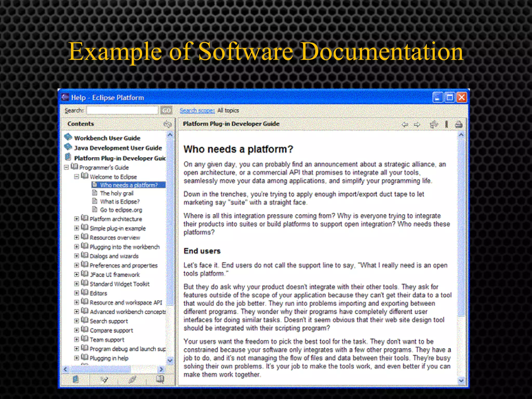Expand the Editors node
The height and width of the screenshot is (399, 532).
76,293
